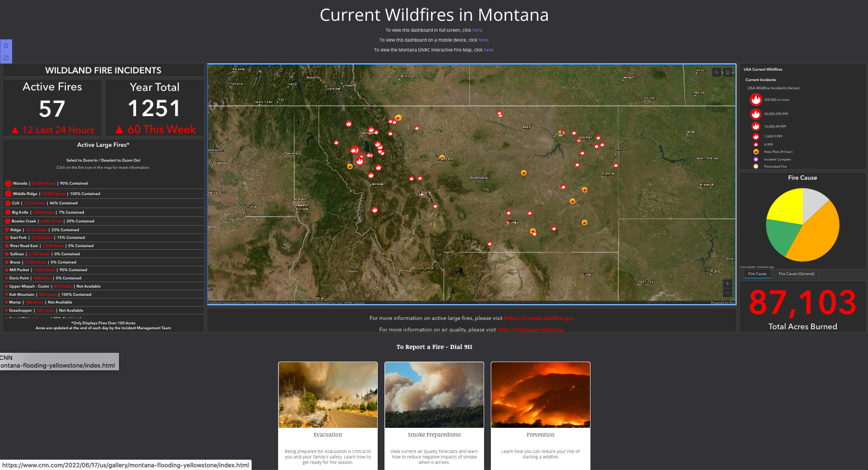Select the Kah Mountain fire row
868x470 pixels.
(x=103, y=295)
